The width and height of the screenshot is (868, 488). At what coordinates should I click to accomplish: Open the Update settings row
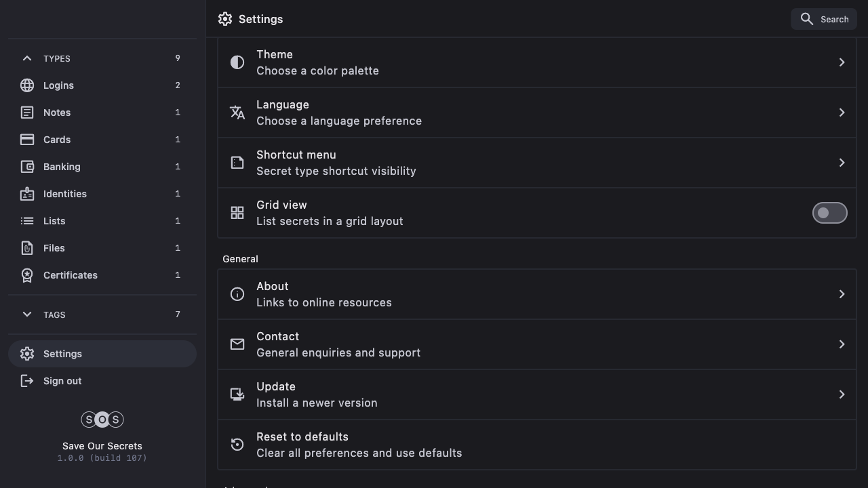click(x=536, y=394)
